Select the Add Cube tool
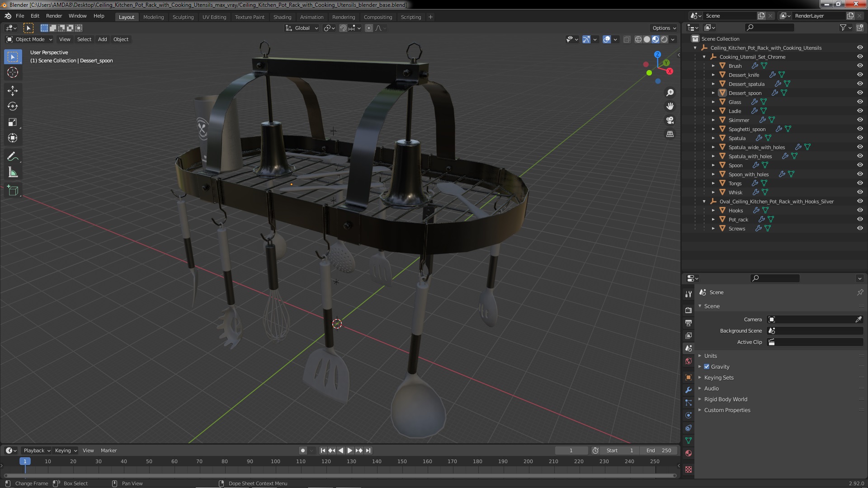 tap(13, 191)
